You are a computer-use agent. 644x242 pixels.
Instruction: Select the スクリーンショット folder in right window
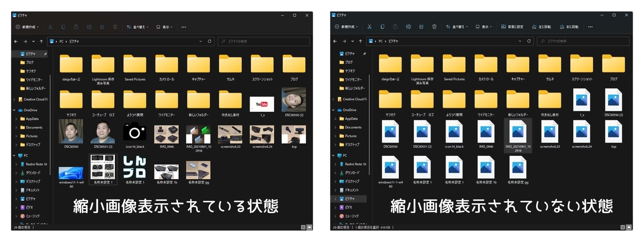582,68
